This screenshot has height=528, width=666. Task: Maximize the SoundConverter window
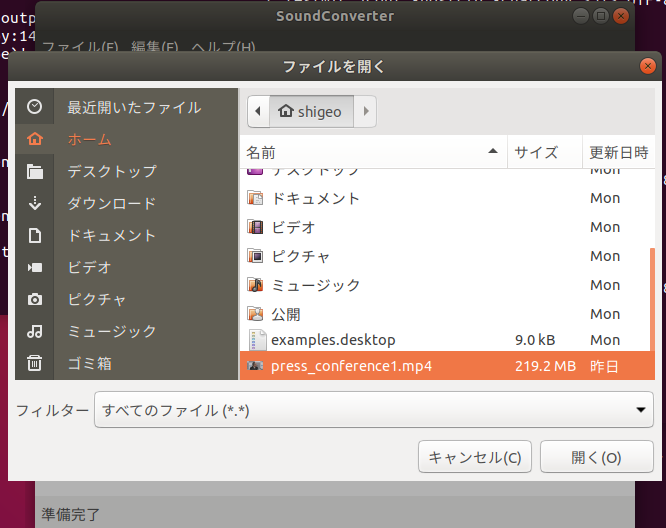click(x=601, y=17)
